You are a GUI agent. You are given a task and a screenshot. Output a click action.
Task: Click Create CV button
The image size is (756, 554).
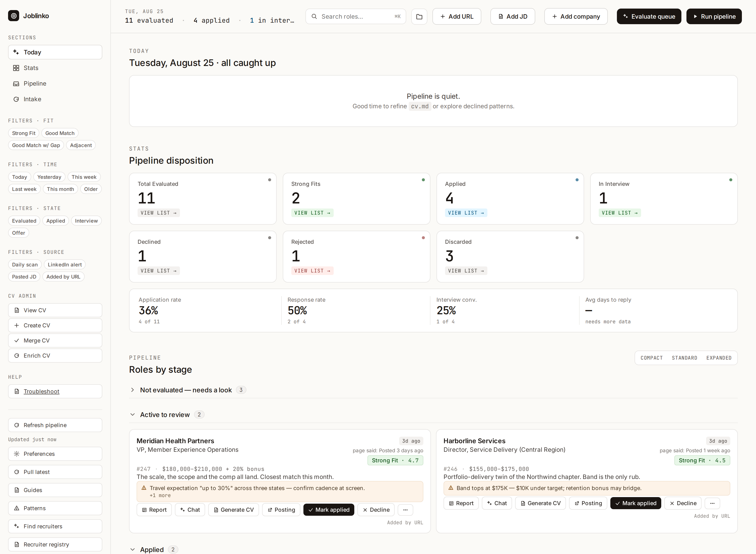55,326
